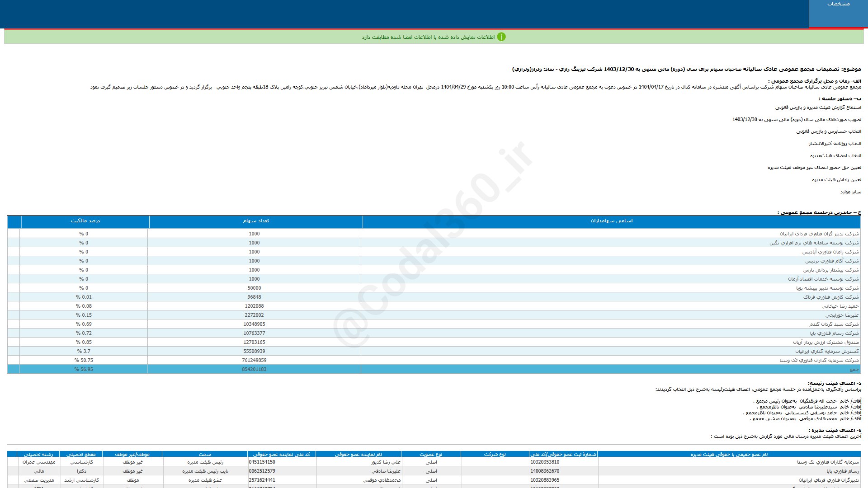This screenshot has width=868, height=488.
Task: Click shareholder علیرضا جورابچی
Action: coord(842,315)
